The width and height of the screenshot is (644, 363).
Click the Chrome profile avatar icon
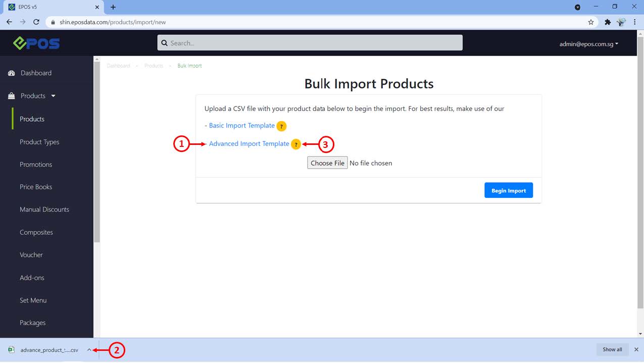621,22
